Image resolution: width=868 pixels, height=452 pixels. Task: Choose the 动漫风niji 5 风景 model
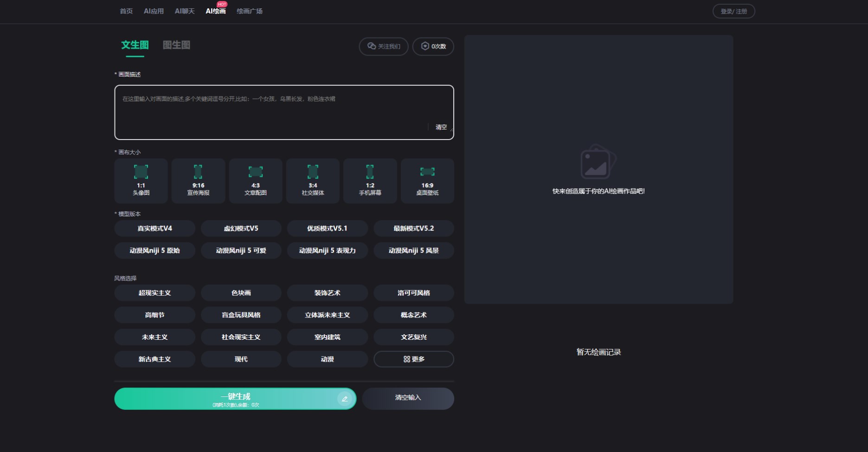[413, 250]
